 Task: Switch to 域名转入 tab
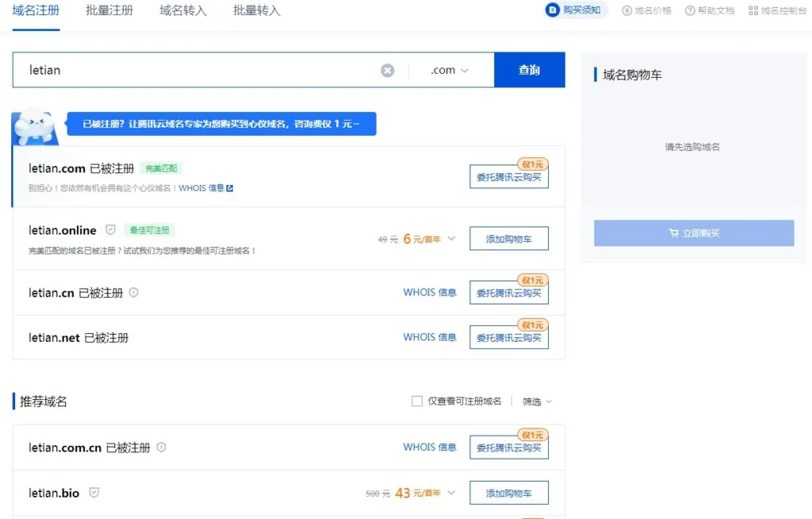tap(183, 11)
